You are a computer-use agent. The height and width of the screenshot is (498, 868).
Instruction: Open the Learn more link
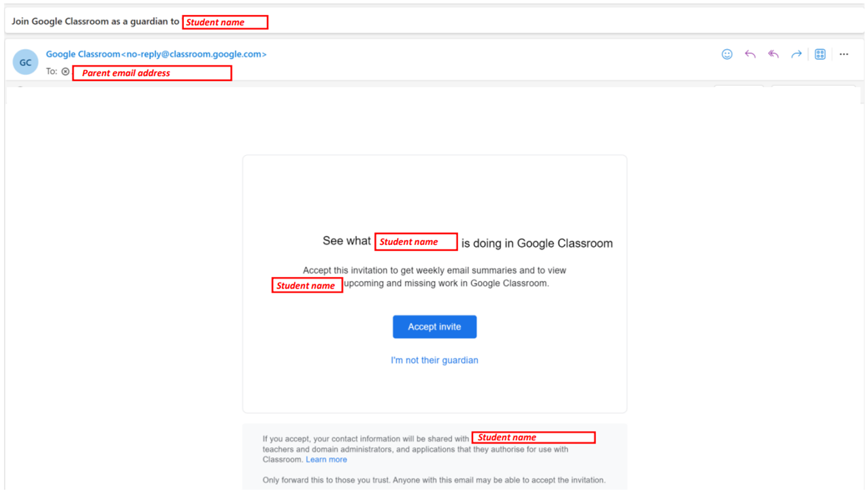[x=326, y=459]
